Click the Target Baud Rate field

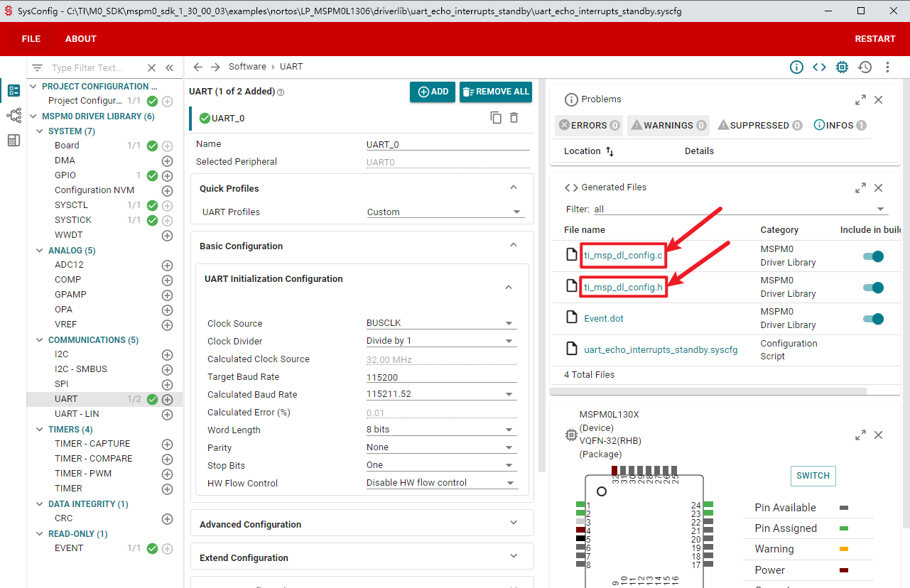tap(440, 377)
